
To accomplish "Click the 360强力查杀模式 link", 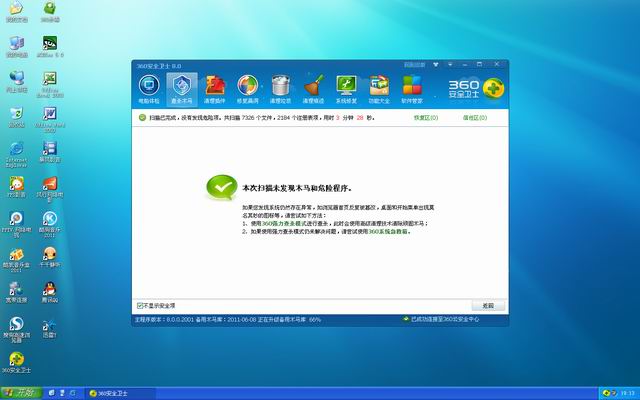I will [284, 224].
